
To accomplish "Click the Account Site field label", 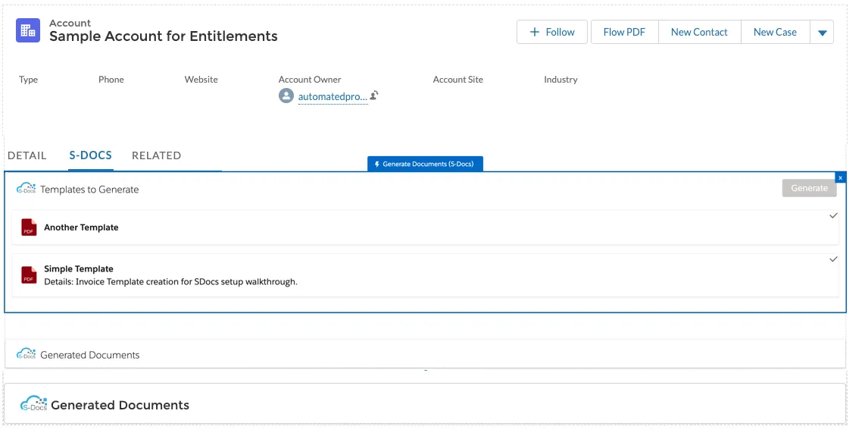I will (x=457, y=80).
